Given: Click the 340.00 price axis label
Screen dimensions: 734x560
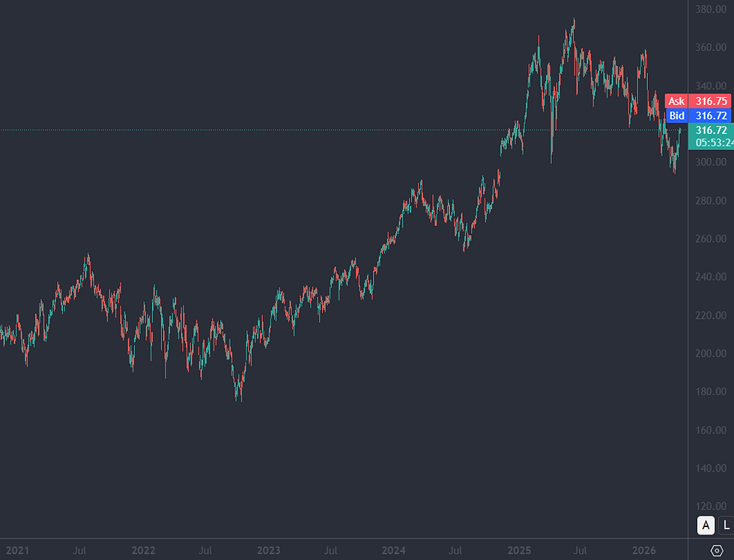Looking at the screenshot, I should pyautogui.click(x=711, y=85).
